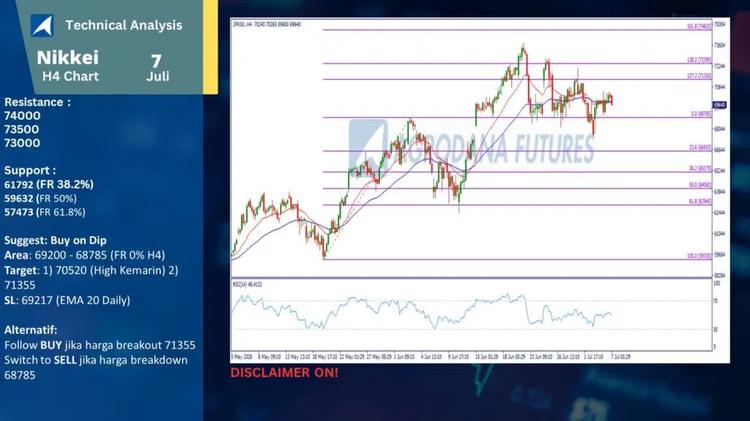Click the Suggest: Buy on Dip heading
750x421 pixels.
55,240
